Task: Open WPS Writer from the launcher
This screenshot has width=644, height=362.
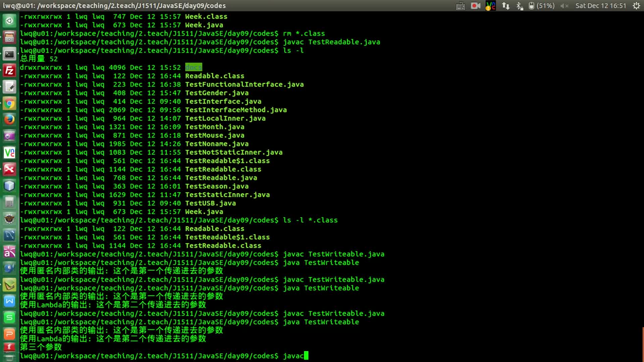Action: point(9,301)
